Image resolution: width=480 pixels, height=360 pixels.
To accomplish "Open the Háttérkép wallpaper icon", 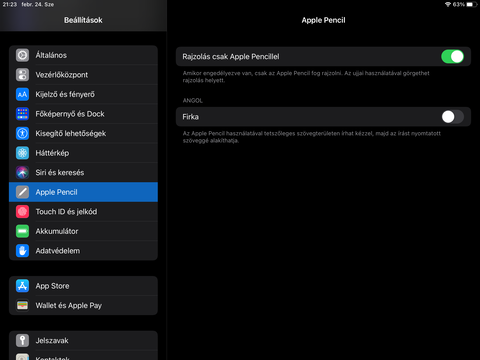I will (22, 153).
